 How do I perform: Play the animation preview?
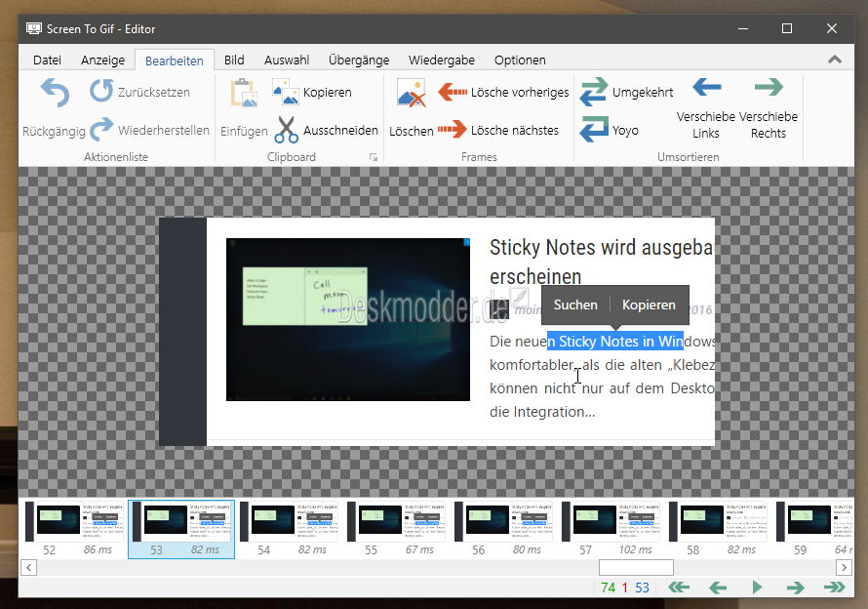(757, 588)
